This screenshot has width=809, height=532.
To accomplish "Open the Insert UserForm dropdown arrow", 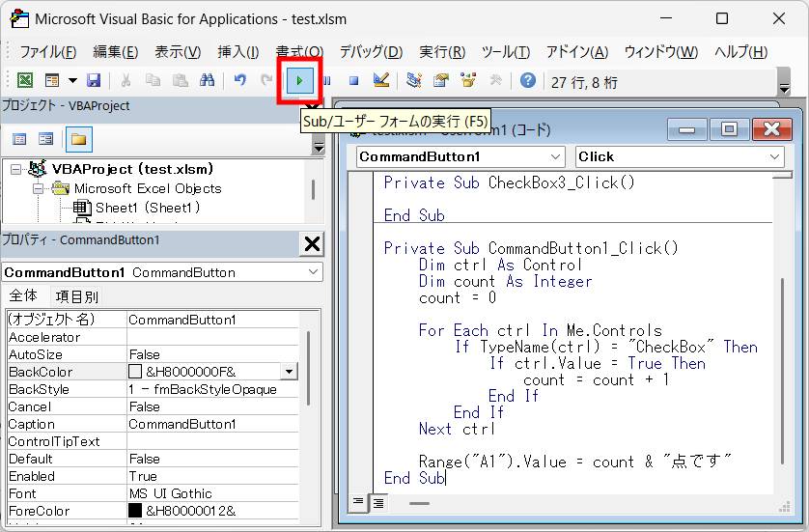I will [x=72, y=80].
